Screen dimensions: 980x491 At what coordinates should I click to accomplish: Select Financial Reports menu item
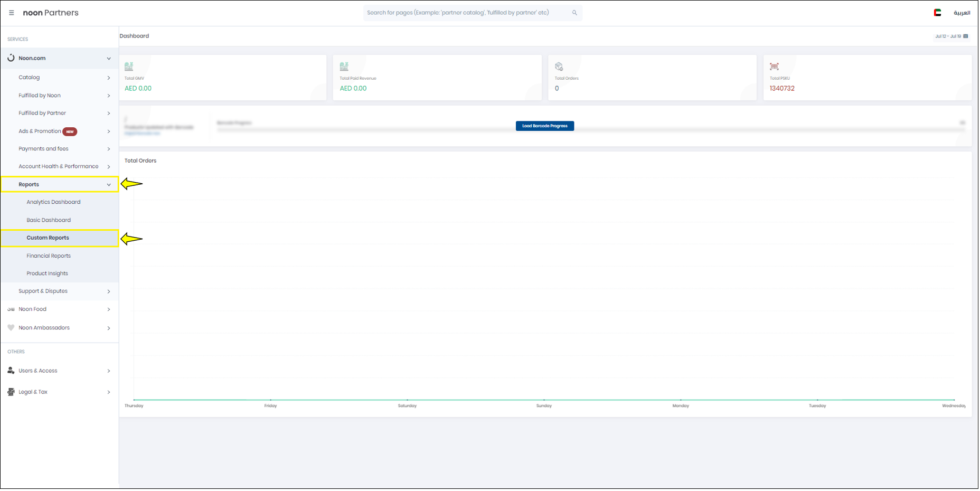point(49,256)
